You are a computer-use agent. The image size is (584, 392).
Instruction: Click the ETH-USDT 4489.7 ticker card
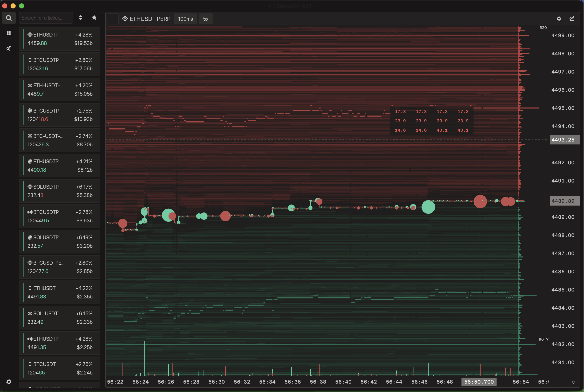pyautogui.click(x=60, y=90)
